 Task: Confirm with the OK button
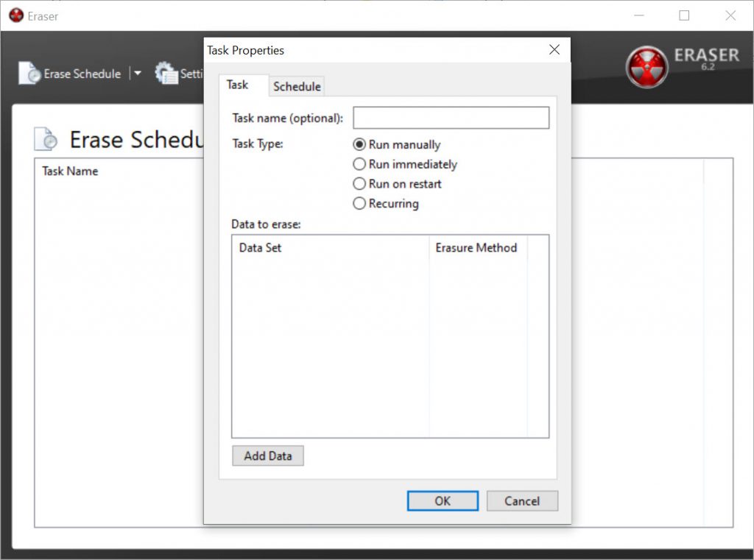[443, 501]
